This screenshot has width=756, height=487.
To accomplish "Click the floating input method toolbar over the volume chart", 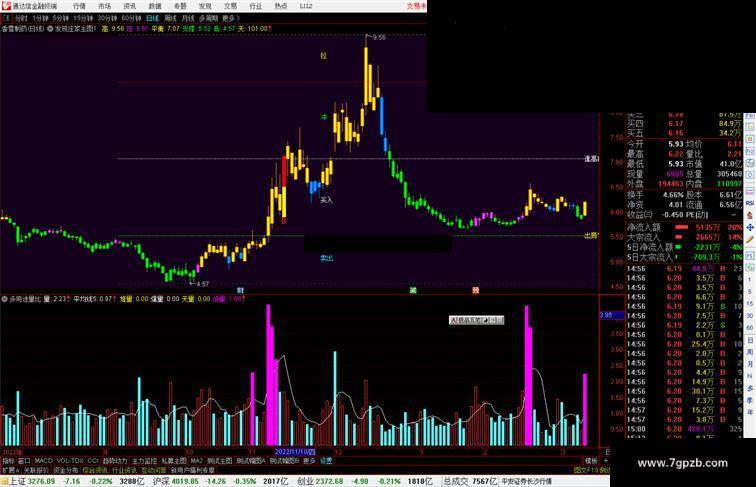I will coord(476,320).
